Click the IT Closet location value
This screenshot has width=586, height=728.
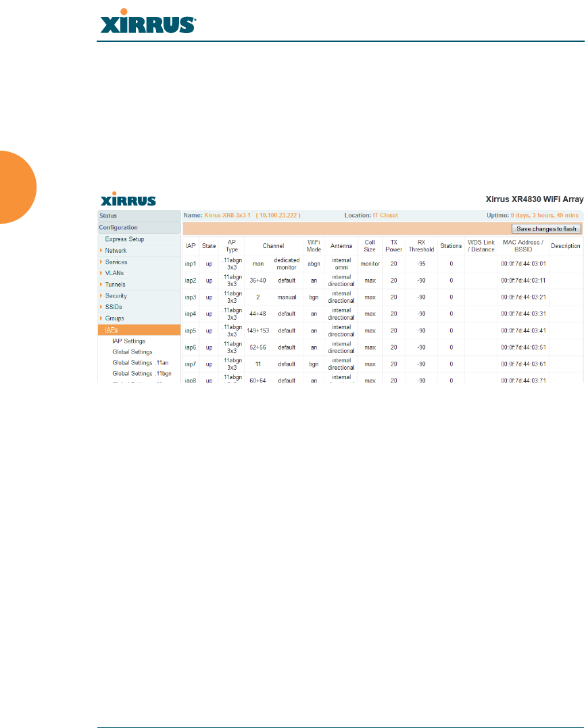385,216
